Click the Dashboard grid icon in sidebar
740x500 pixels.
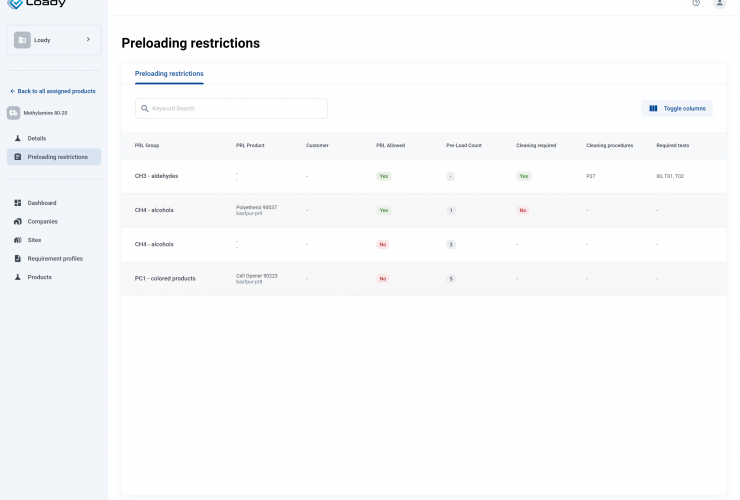coord(18,203)
